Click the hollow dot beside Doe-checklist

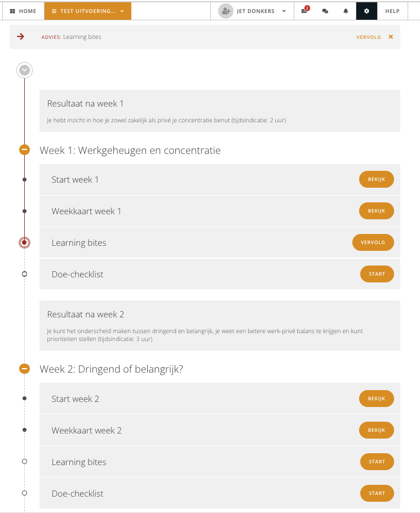click(x=24, y=274)
